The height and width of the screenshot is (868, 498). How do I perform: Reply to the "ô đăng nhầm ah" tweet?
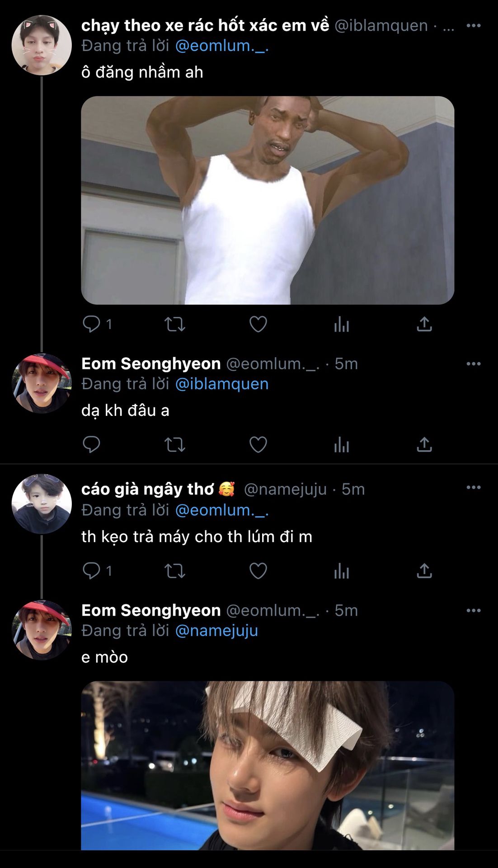coord(91,324)
